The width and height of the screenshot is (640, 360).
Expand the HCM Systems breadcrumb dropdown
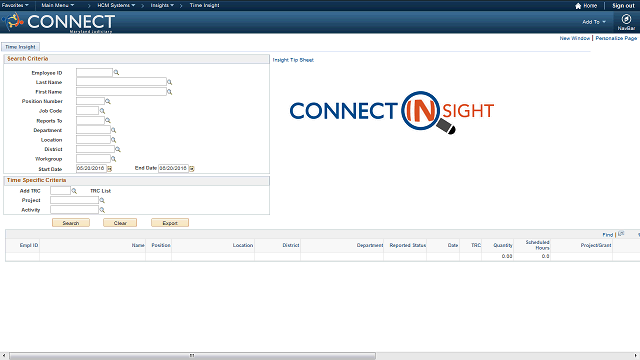point(116,5)
